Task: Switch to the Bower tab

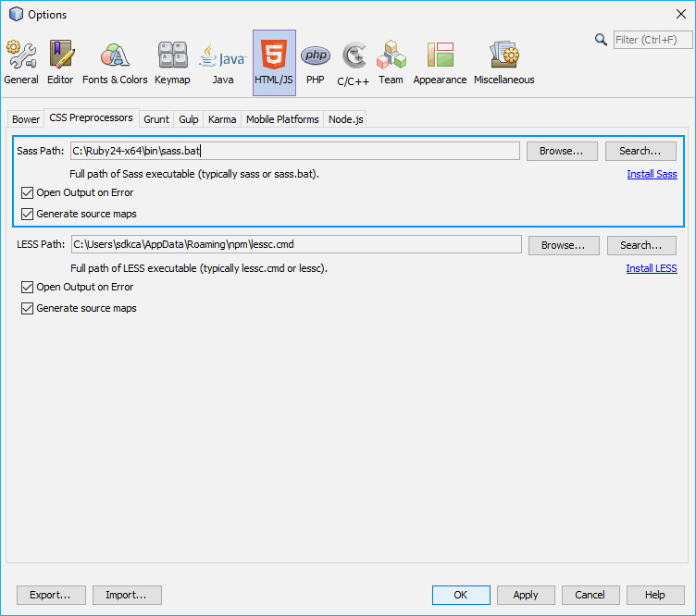Action: [x=26, y=119]
